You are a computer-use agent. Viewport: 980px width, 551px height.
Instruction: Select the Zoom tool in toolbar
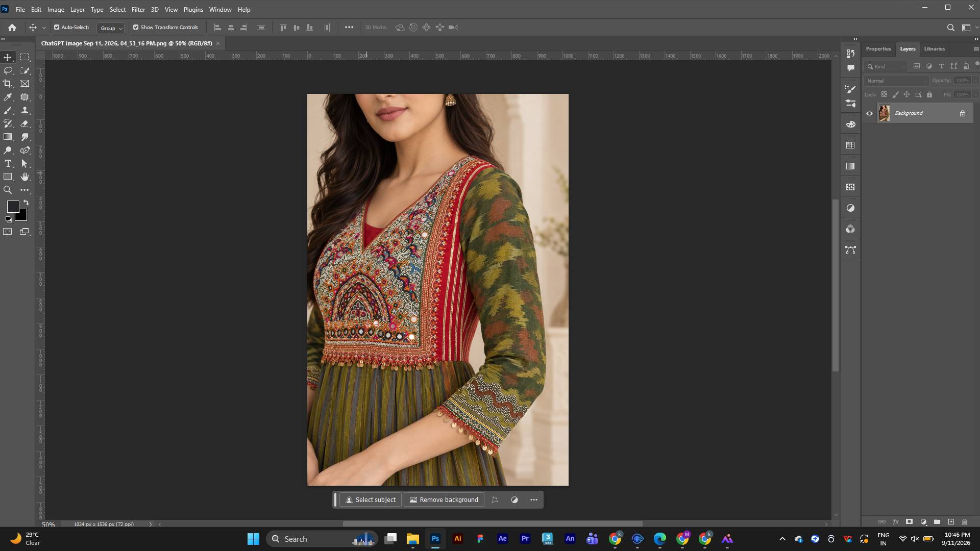[8, 190]
